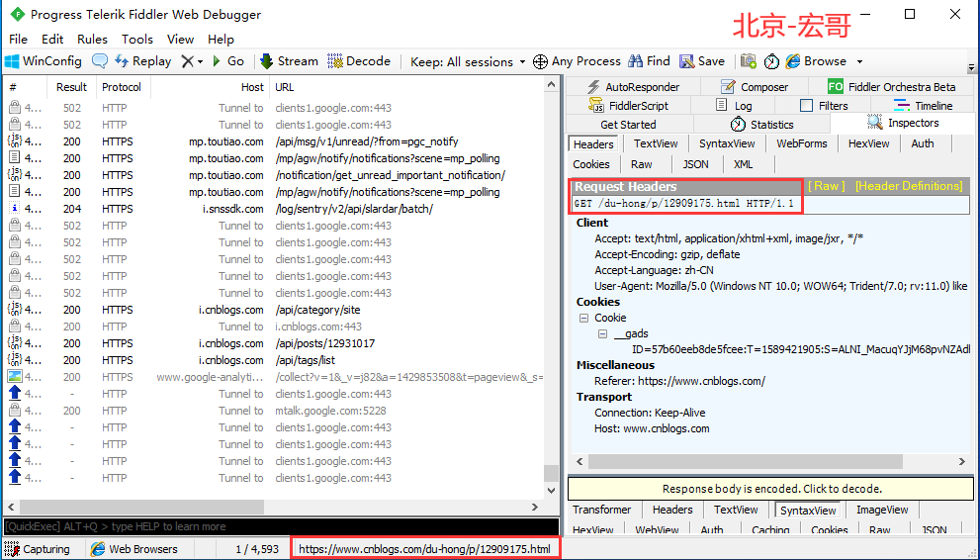Toggle Decode mode in toolbar

(x=359, y=61)
